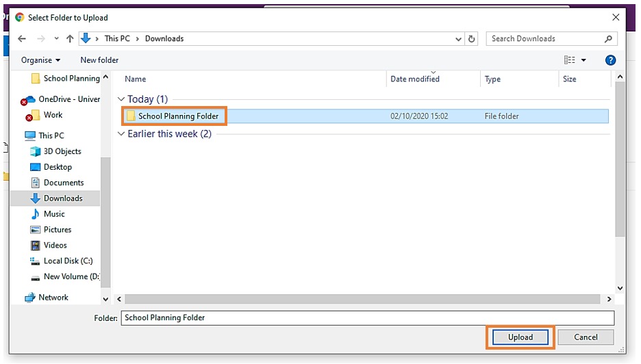641x364 pixels.
Task: Click the forward navigation arrow
Action: coord(41,39)
